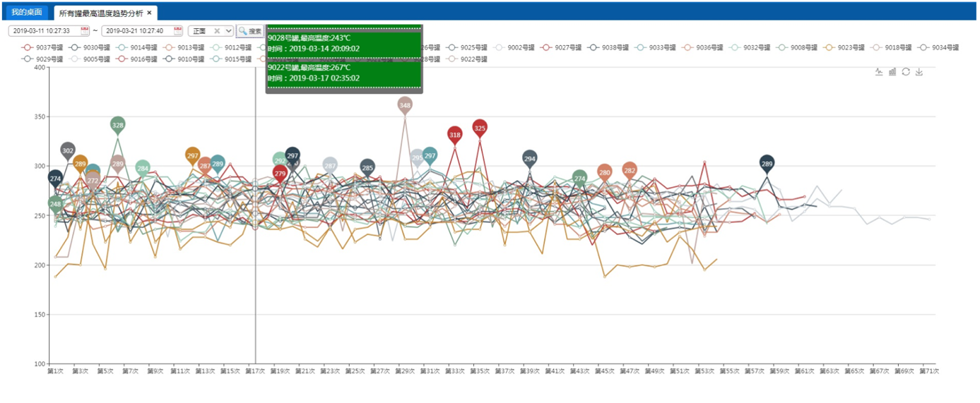Viewport: 980px width, 403px height.
Task: Clear the 正面 selection with X icon
Action: pyautogui.click(x=217, y=31)
